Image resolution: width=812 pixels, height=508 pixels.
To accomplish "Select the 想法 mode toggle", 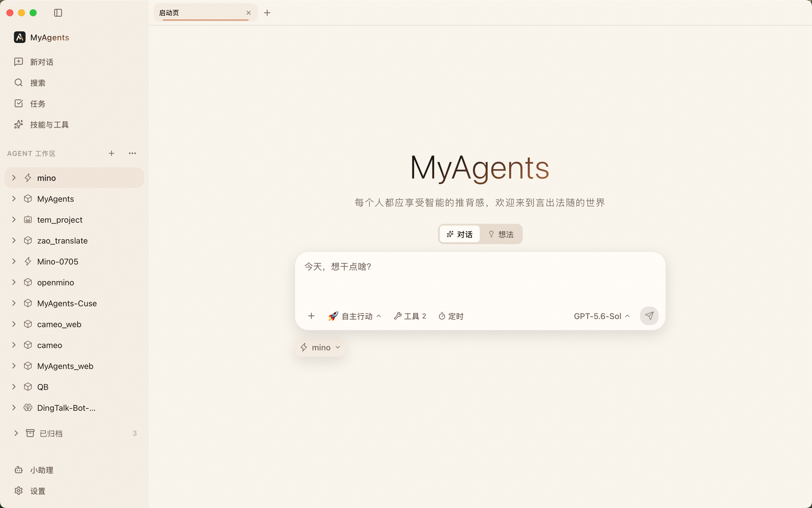I will pyautogui.click(x=501, y=234).
